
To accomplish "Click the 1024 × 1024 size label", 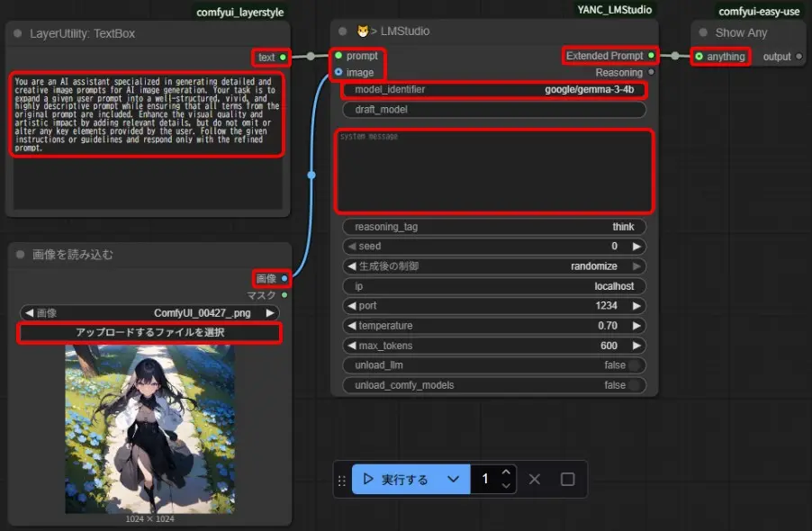I will pos(149,518).
